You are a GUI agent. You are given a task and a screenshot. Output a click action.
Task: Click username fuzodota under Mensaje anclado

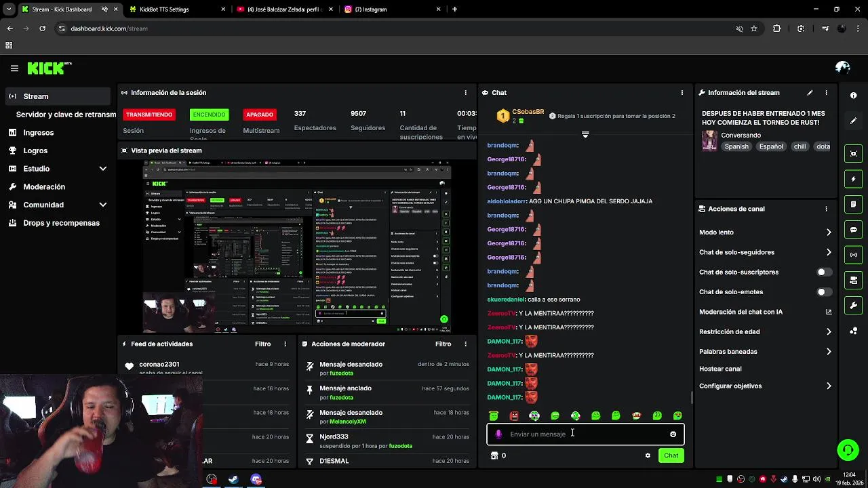coord(341,398)
